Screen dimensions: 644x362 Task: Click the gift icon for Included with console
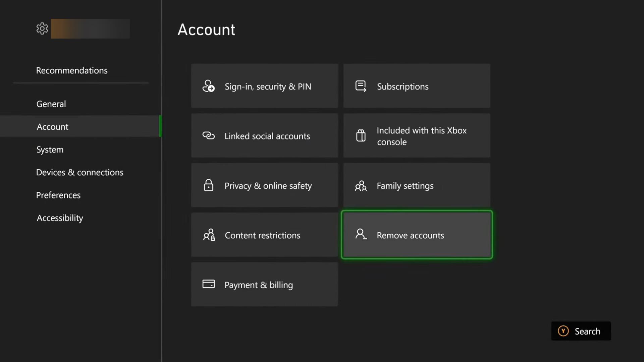(x=361, y=136)
